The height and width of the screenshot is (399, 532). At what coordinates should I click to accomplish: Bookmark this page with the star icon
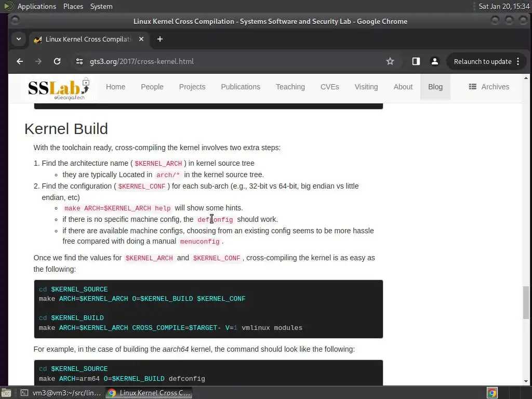[390, 61]
